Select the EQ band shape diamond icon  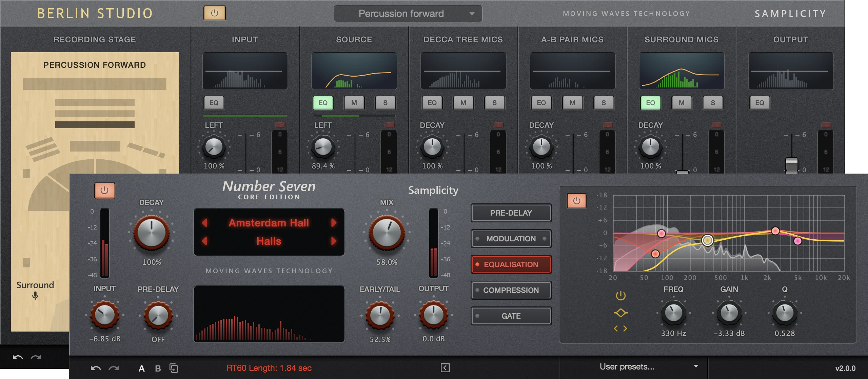620,313
